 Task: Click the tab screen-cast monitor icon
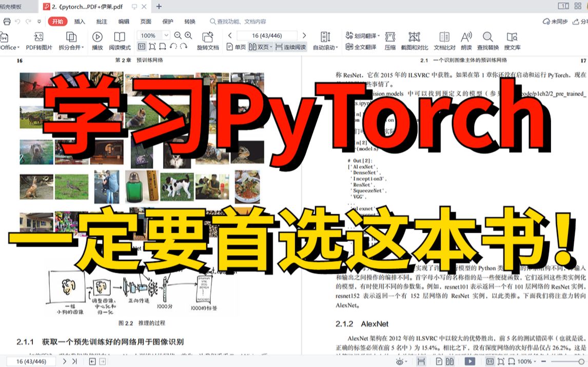[134, 6]
